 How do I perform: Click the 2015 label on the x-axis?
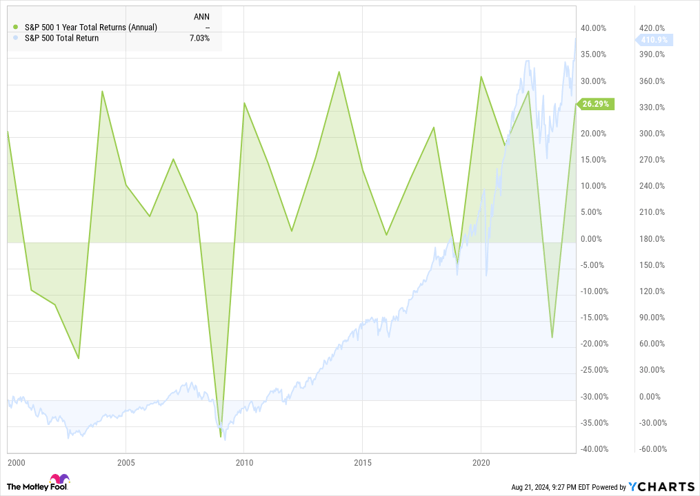tap(363, 463)
